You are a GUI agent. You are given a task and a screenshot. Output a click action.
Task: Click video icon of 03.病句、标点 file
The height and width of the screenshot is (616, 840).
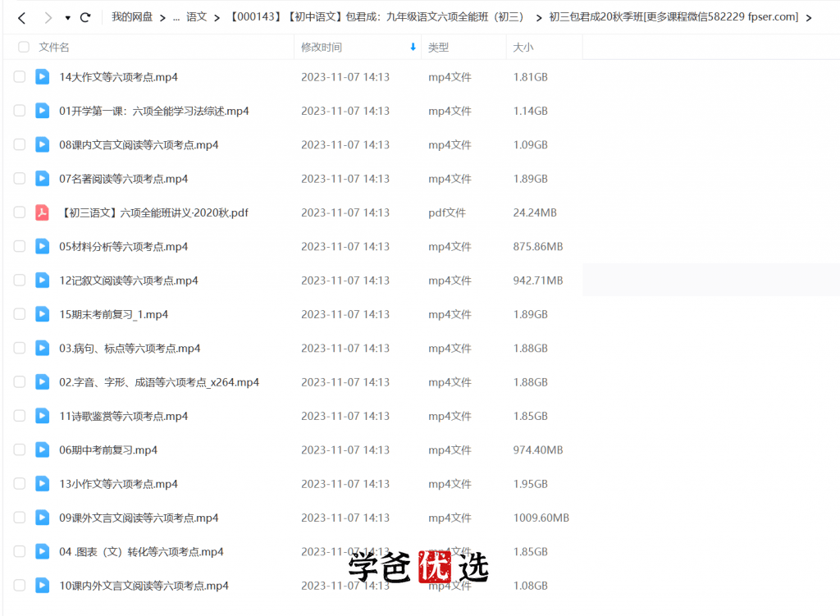(43, 348)
